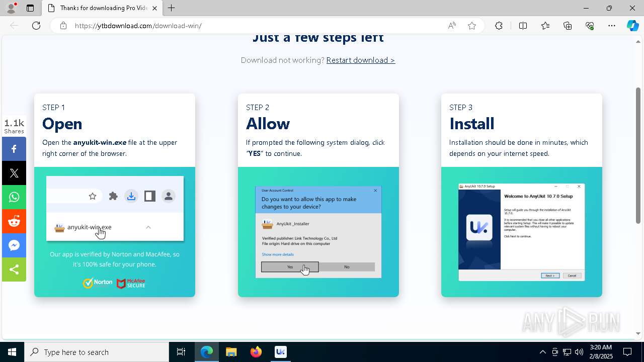Click Step 1 browser download illustration
The image size is (644, 362).
coord(115,208)
